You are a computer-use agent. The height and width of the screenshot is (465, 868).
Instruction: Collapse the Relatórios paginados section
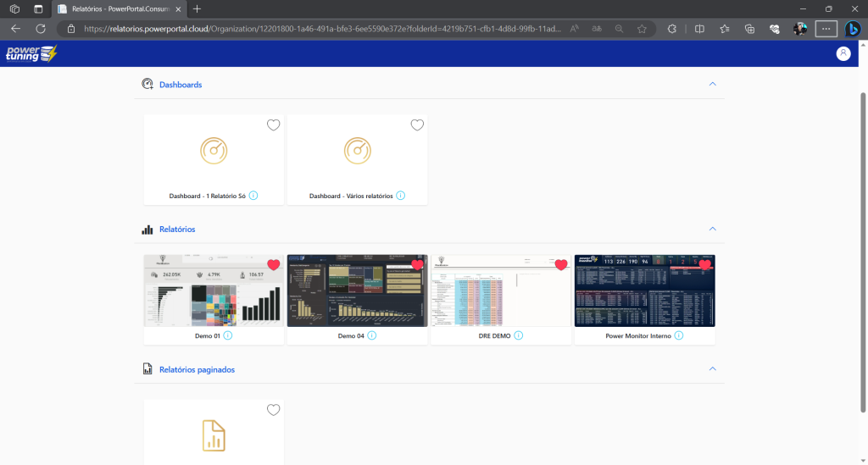[712, 369]
